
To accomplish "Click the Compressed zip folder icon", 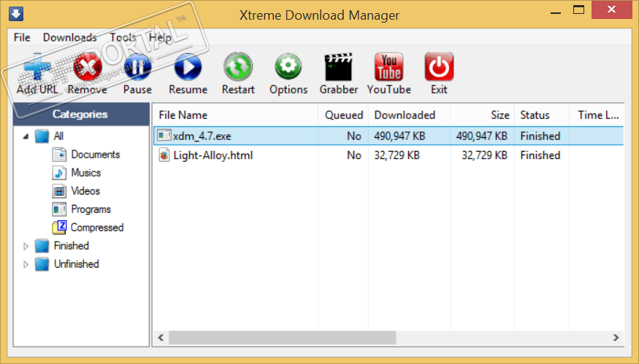I will [x=59, y=227].
